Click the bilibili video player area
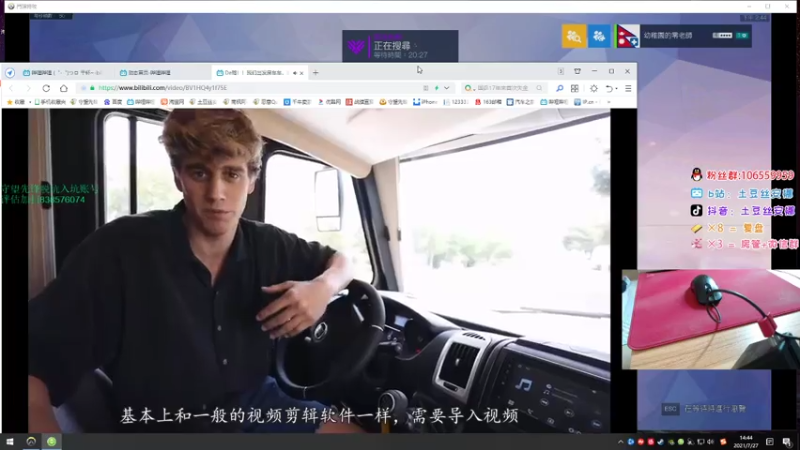 coord(319,270)
